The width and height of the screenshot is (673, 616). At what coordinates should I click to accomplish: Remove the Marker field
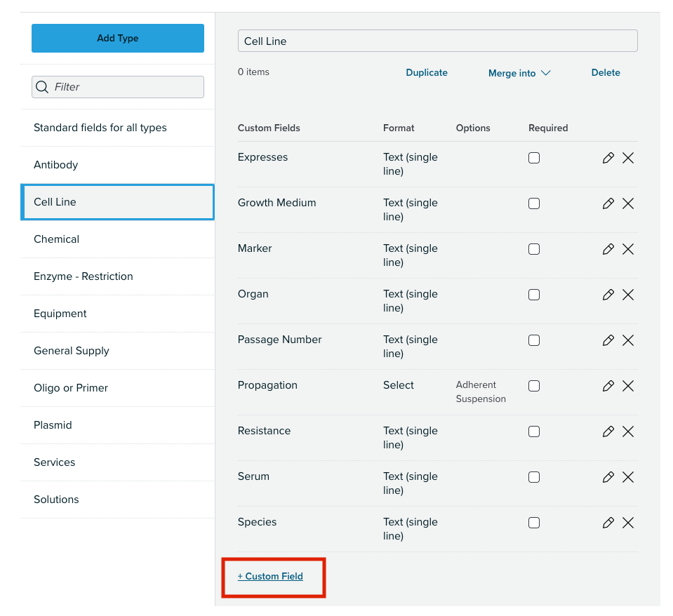pyautogui.click(x=628, y=249)
